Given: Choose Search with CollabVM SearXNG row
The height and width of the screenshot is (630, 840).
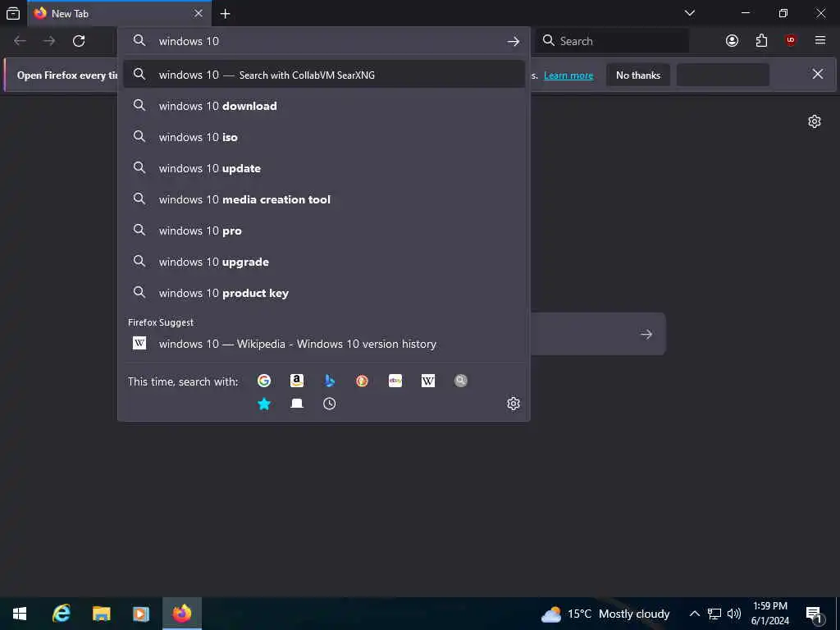Looking at the screenshot, I should (x=323, y=75).
